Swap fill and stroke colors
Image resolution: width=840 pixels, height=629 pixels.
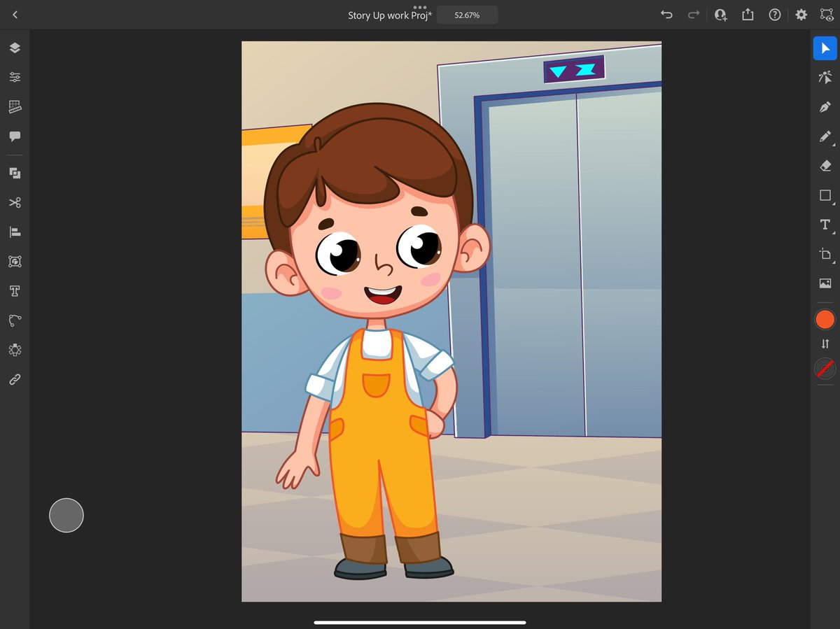click(825, 344)
